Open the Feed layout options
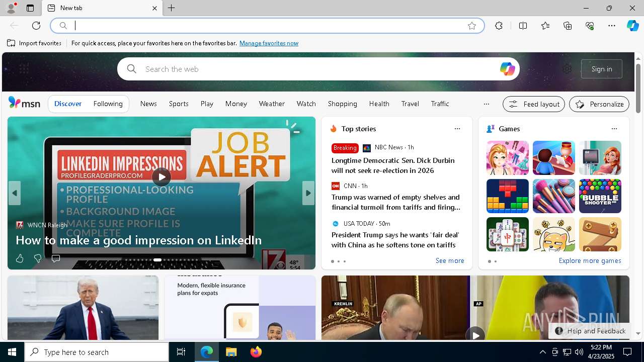The width and height of the screenshot is (644, 362). point(534,104)
